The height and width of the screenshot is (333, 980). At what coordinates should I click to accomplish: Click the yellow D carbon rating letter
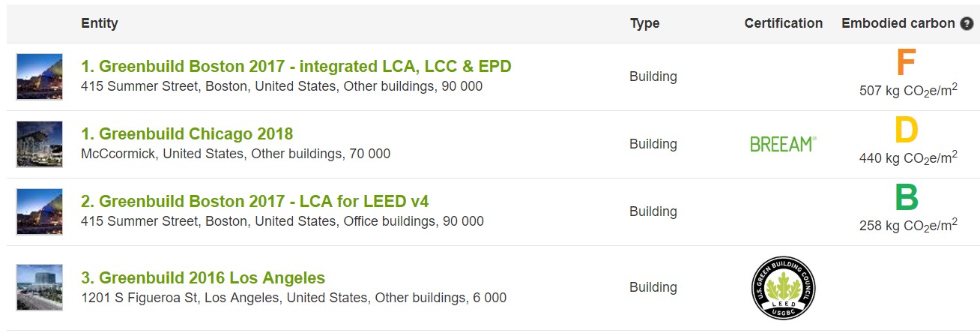pyautogui.click(x=907, y=130)
